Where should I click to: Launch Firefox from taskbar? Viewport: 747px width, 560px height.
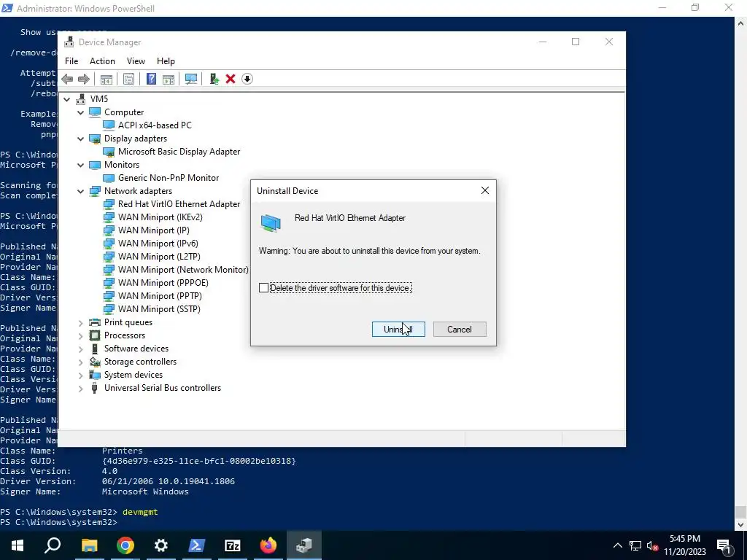pos(268,545)
